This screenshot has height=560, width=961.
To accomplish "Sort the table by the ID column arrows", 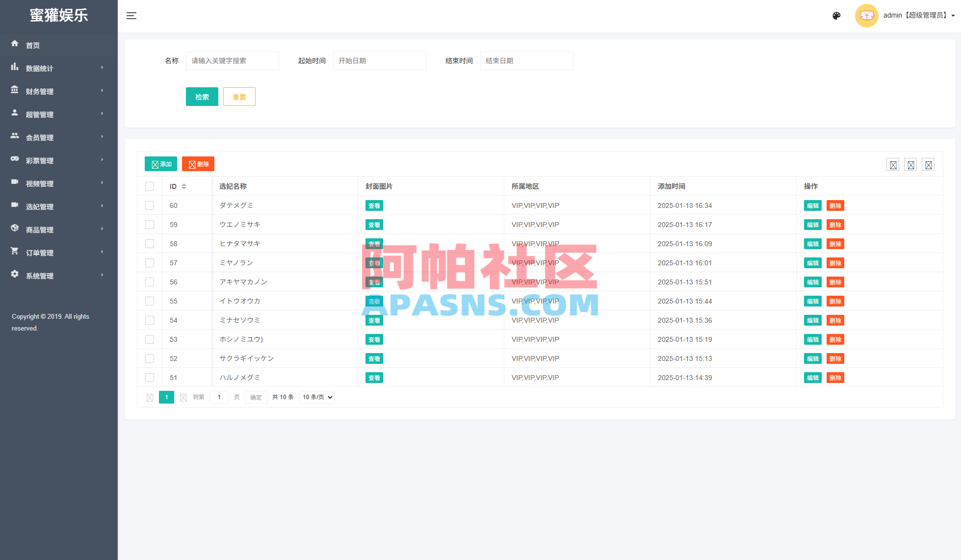I will (x=184, y=186).
